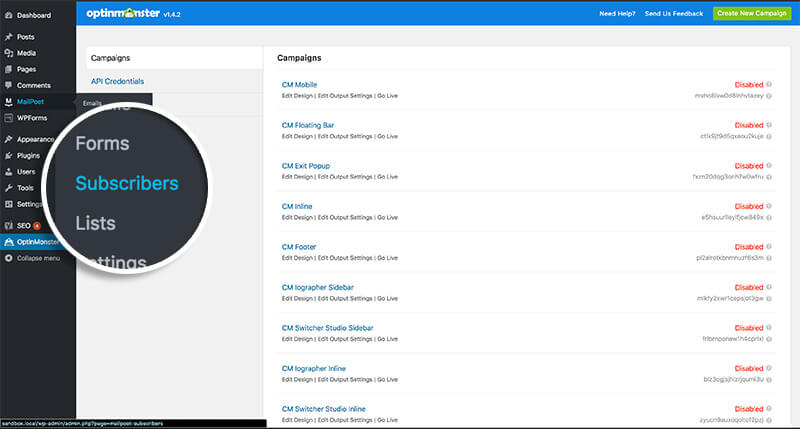Click icon next to CM Iographer Inline slug
Screen dimensions: 800x429
tap(769, 380)
